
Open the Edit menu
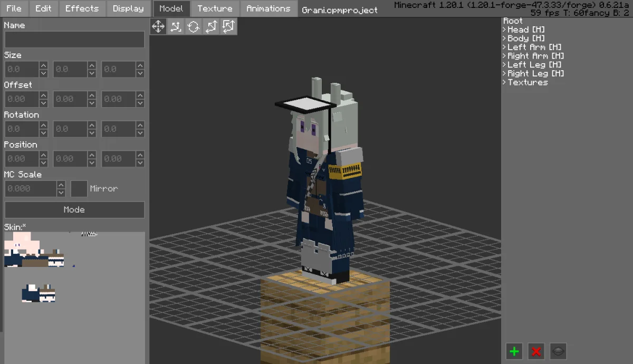(43, 8)
